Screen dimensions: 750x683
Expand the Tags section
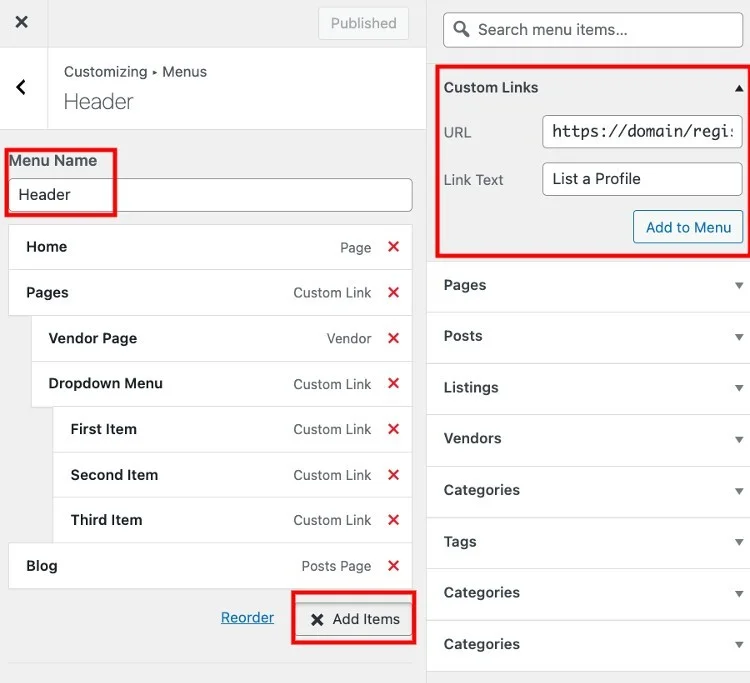tap(588, 542)
